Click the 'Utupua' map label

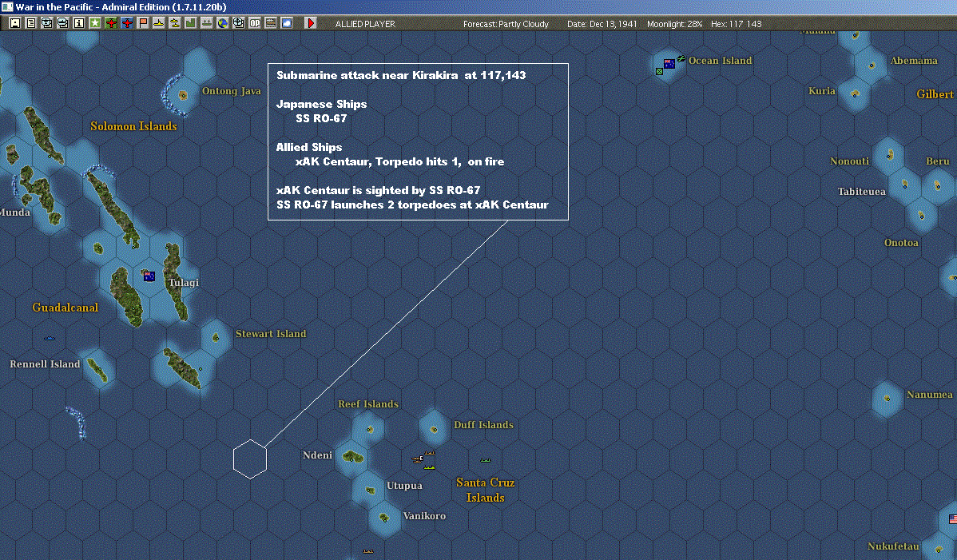(x=404, y=486)
